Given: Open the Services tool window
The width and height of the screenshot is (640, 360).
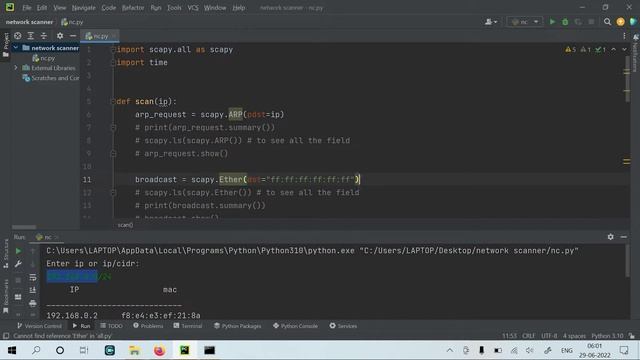Looking at the screenshot, I should [343, 326].
